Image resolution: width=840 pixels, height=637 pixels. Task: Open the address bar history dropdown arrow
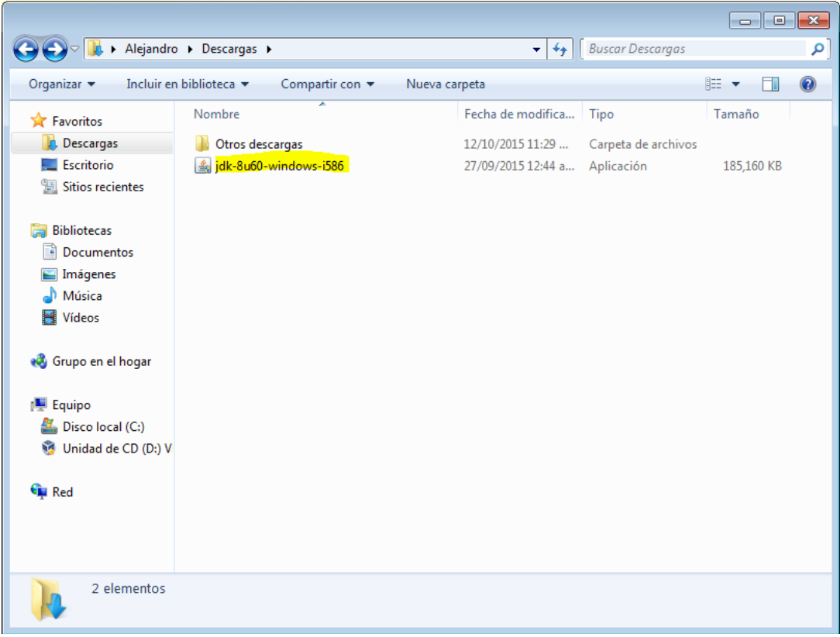(x=538, y=48)
